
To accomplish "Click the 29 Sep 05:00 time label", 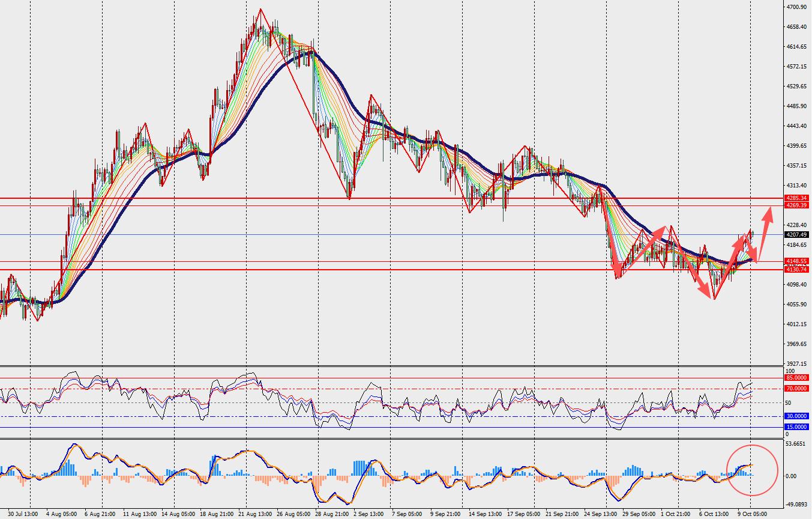I will tap(638, 514).
